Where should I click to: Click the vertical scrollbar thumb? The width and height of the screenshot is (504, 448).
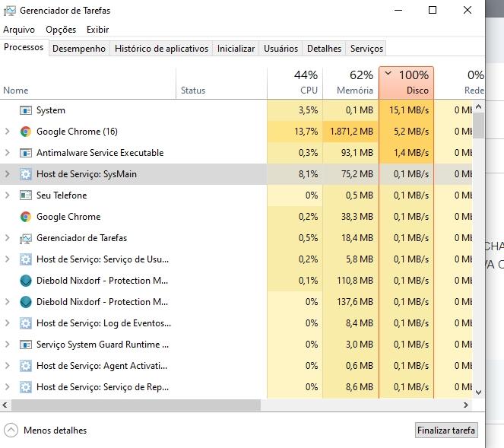(478, 126)
